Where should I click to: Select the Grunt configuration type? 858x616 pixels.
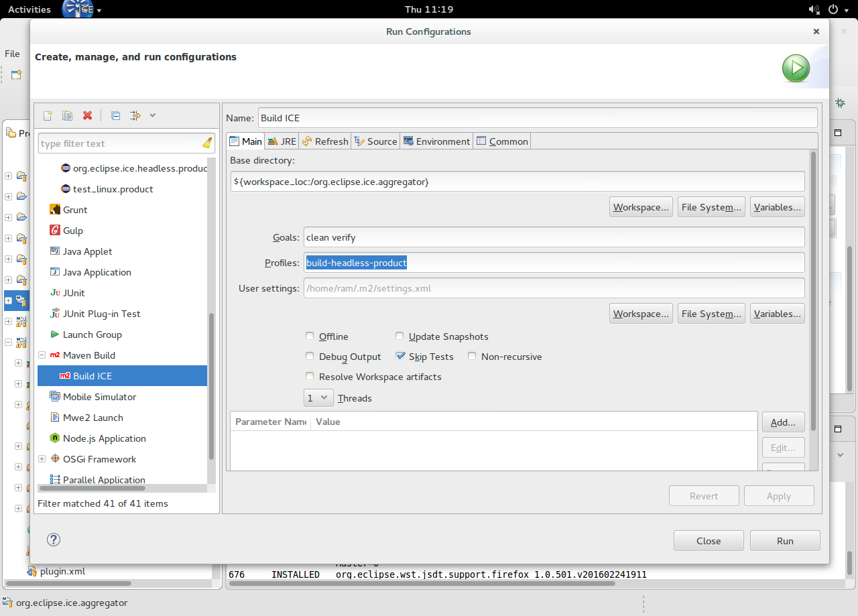pyautogui.click(x=75, y=210)
